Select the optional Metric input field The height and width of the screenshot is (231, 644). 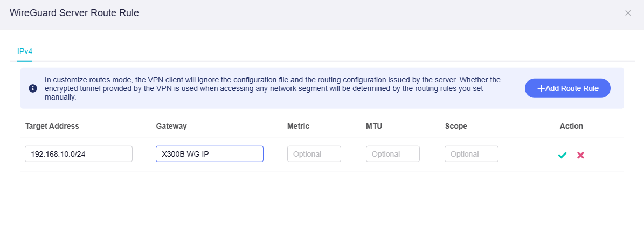coord(314,154)
